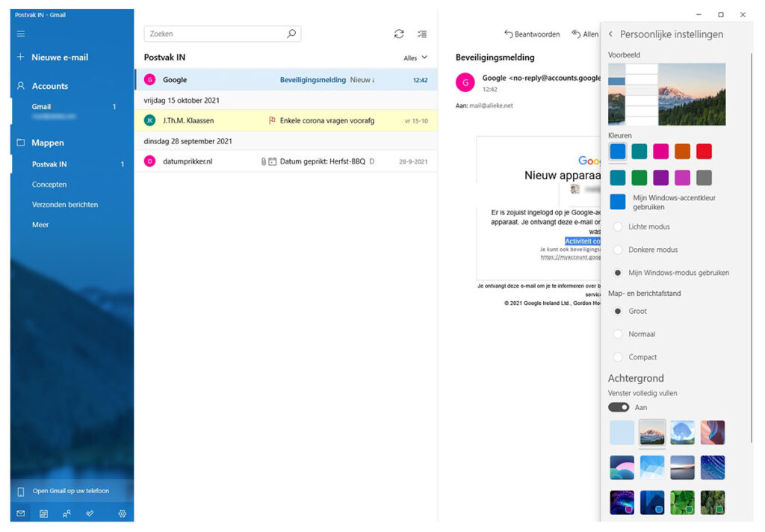Viewport: 765px width, 532px height.
Task: Sync the mailbox with the refresh icon
Action: (x=399, y=34)
